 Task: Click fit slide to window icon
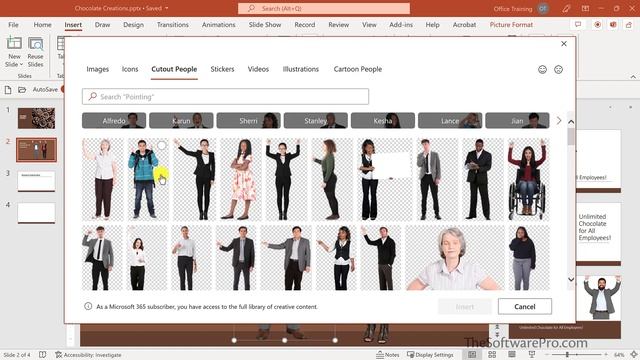pos(634,355)
